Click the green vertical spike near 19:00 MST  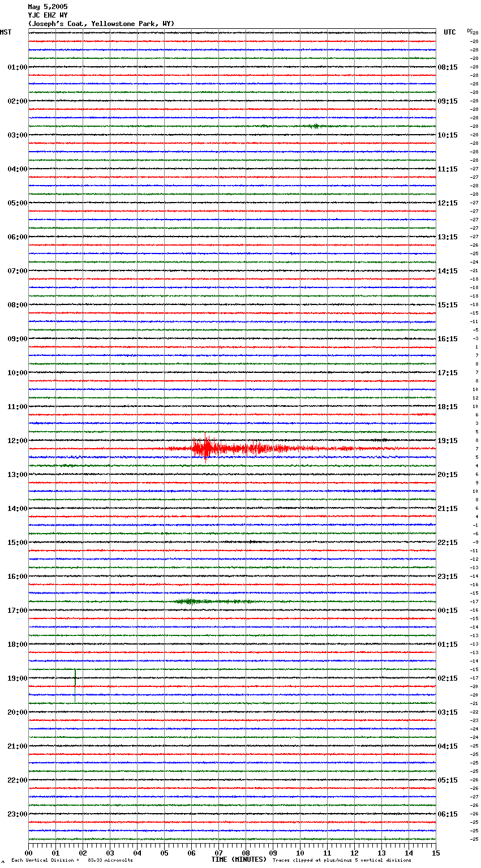tap(75, 685)
